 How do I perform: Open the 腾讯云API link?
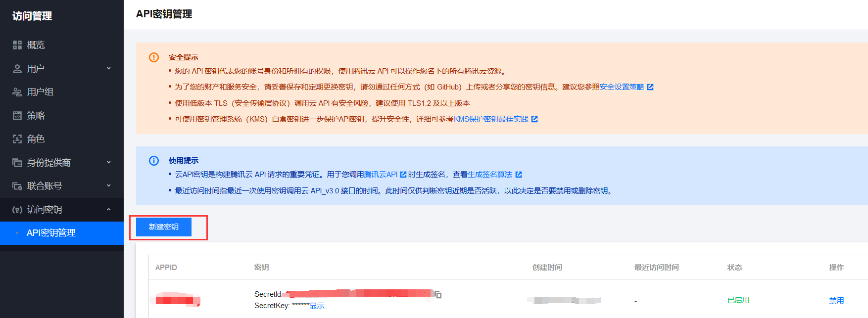click(381, 175)
